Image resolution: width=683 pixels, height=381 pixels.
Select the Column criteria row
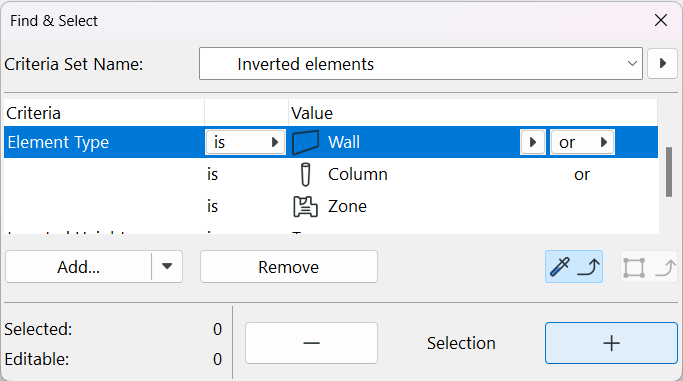pos(331,175)
